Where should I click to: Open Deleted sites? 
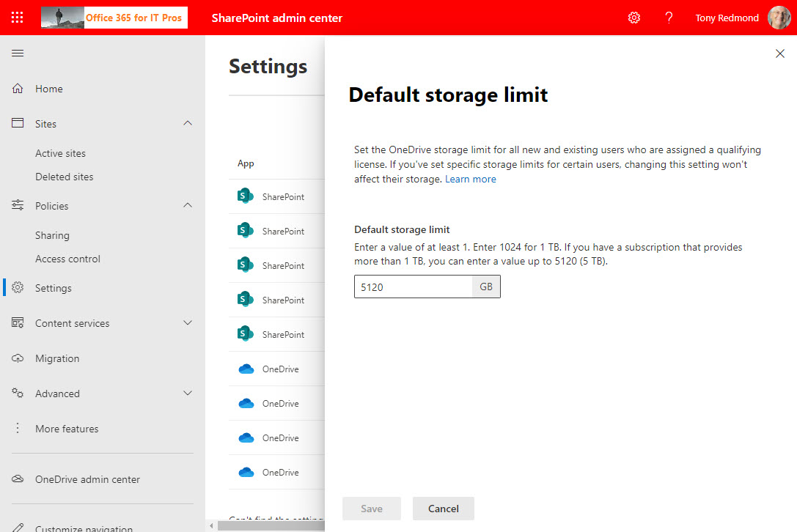click(64, 177)
